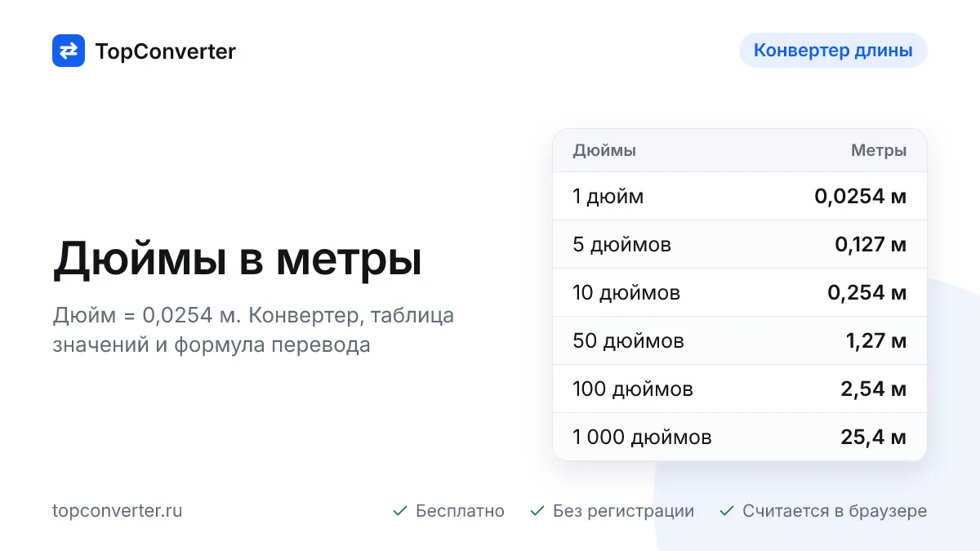The width and height of the screenshot is (980, 551).
Task: Open the Конвертер длины pill button
Action: [x=833, y=50]
